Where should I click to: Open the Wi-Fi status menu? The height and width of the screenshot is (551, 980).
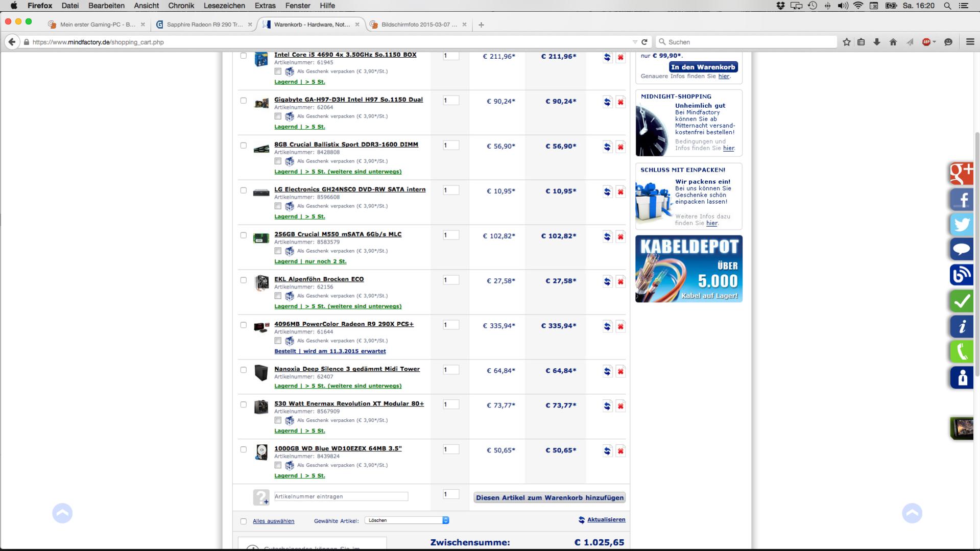[x=858, y=6]
